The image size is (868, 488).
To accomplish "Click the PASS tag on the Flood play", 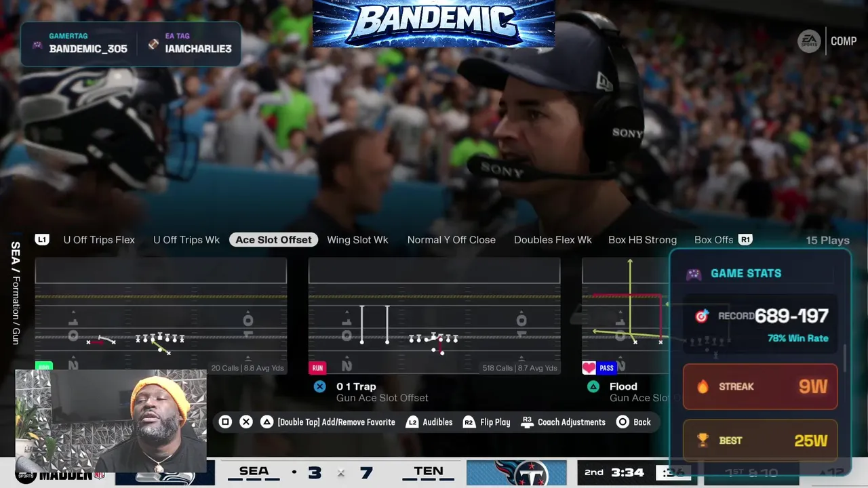I will pos(607,368).
